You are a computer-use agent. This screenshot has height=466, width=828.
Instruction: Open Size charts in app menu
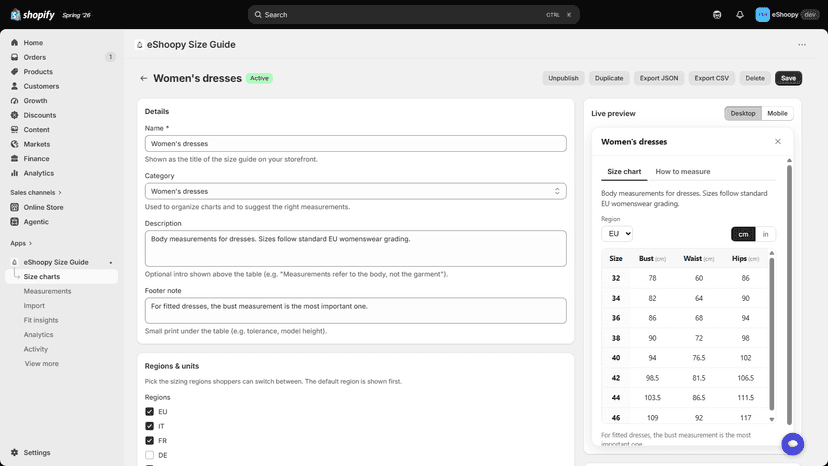tap(61, 276)
